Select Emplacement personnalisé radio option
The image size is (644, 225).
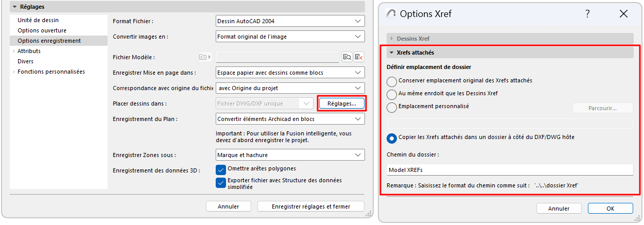pos(392,107)
